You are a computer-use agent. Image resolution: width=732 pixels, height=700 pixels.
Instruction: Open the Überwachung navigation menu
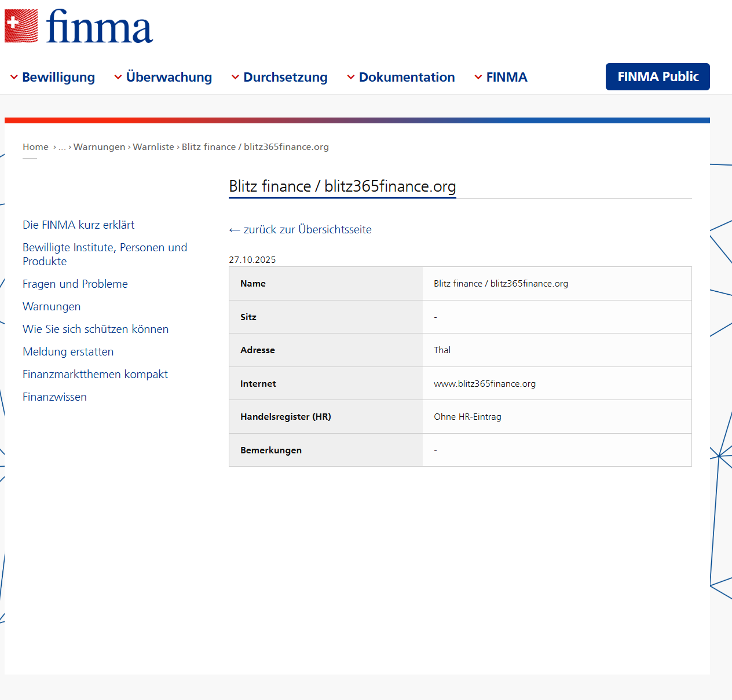point(169,77)
